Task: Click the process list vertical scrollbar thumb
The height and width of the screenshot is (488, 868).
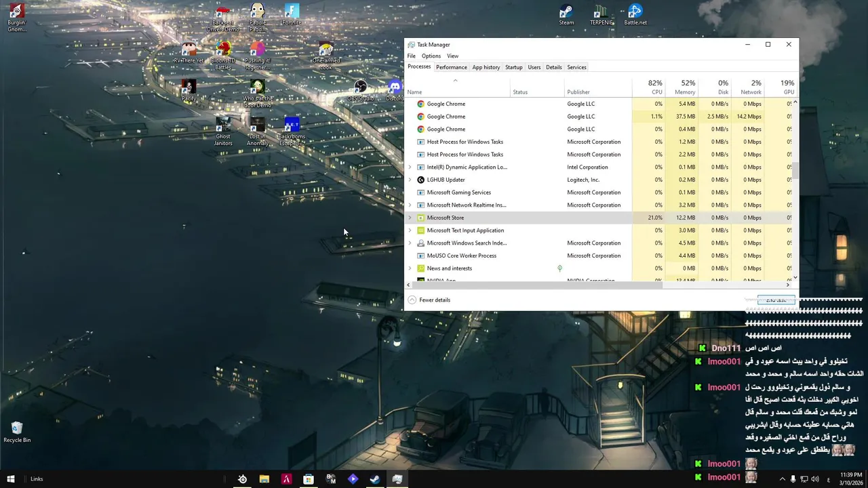Action: pyautogui.click(x=795, y=170)
